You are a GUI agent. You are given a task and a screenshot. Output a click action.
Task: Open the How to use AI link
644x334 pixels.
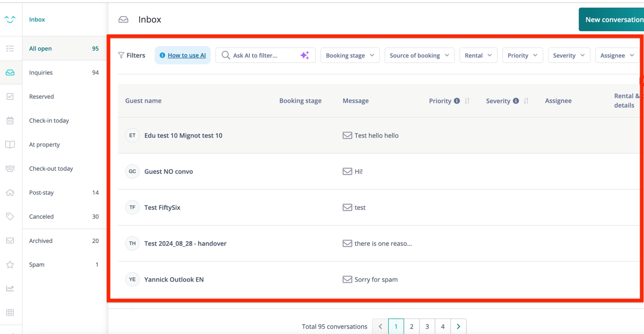186,55
